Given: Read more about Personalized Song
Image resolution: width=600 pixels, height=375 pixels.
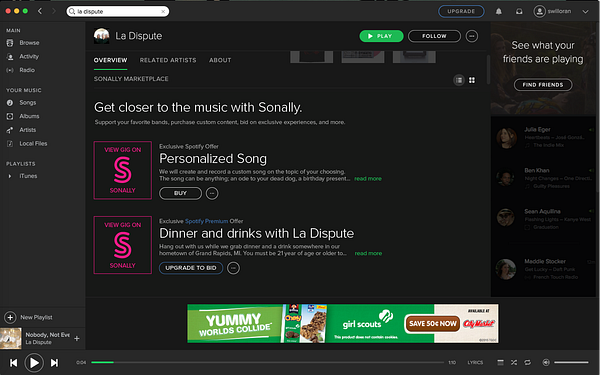Looking at the screenshot, I should [x=368, y=179].
